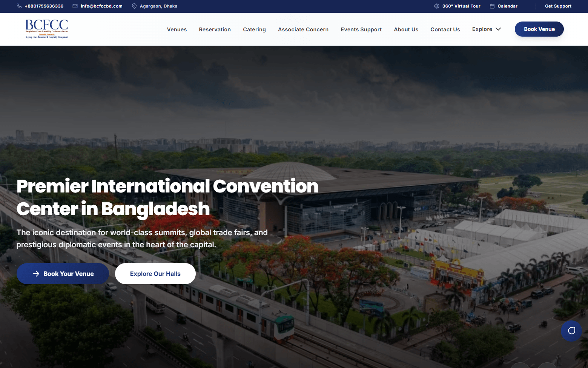Open the Calendar via its calendar icon
The width and height of the screenshot is (588, 368).
(491, 6)
